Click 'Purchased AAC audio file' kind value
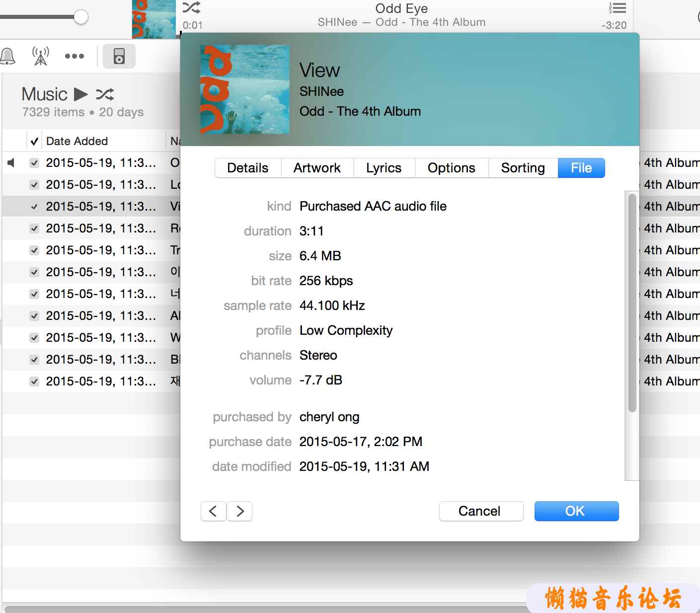Image resolution: width=700 pixels, height=613 pixels. 373,206
